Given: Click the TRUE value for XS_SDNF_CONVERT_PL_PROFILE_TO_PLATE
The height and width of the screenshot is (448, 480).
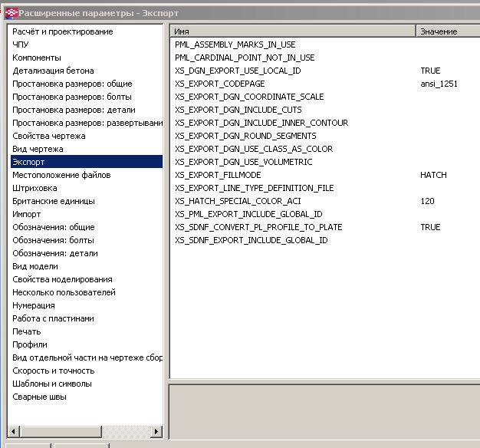Looking at the screenshot, I should click(430, 227).
